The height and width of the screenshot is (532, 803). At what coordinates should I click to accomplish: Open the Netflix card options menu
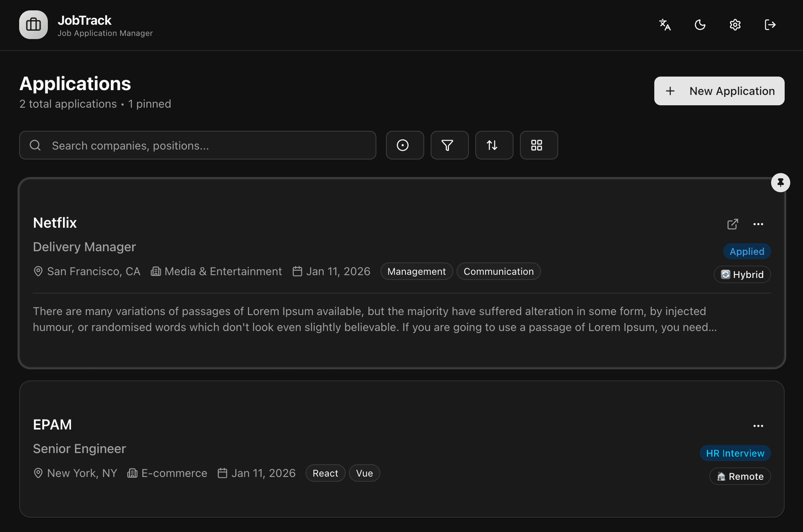tap(758, 224)
